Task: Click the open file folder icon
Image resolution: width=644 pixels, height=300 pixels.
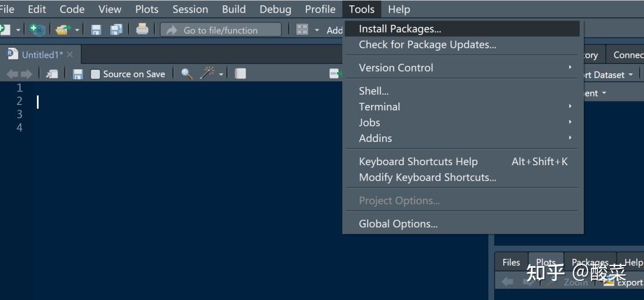Action: pos(63,30)
